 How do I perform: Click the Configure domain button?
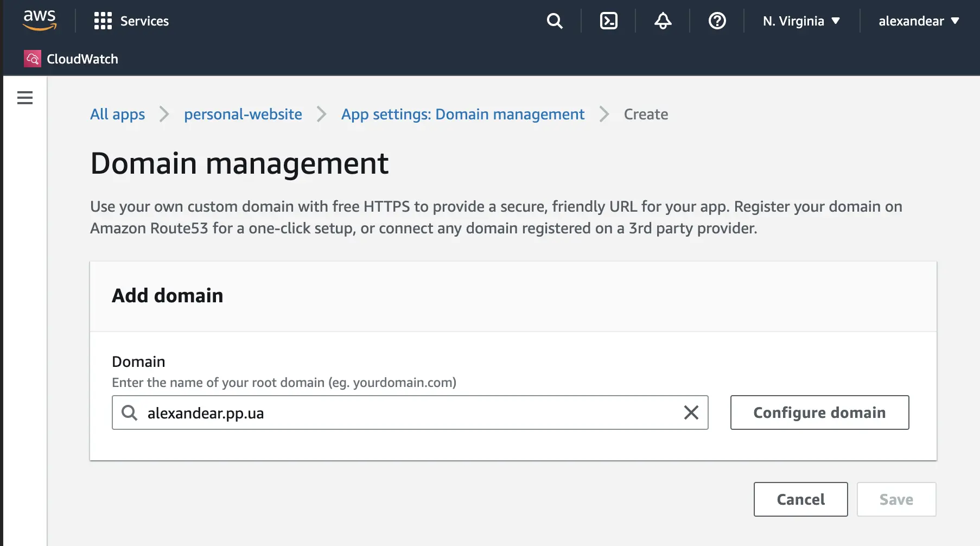819,412
